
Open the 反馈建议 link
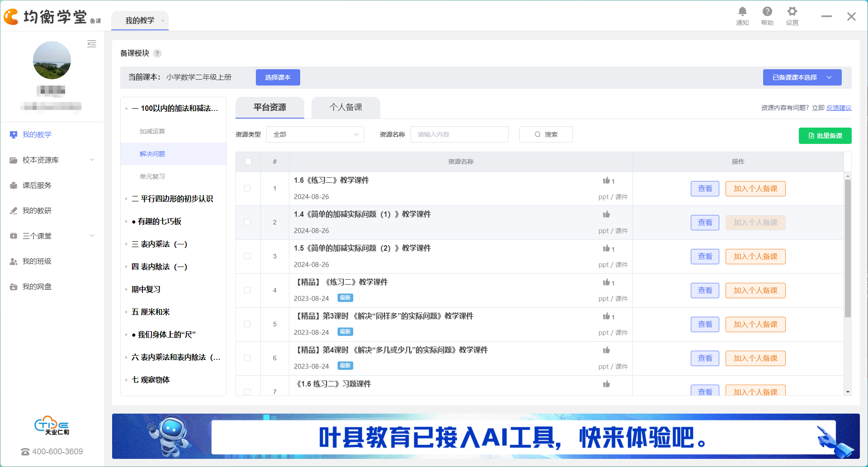click(839, 108)
